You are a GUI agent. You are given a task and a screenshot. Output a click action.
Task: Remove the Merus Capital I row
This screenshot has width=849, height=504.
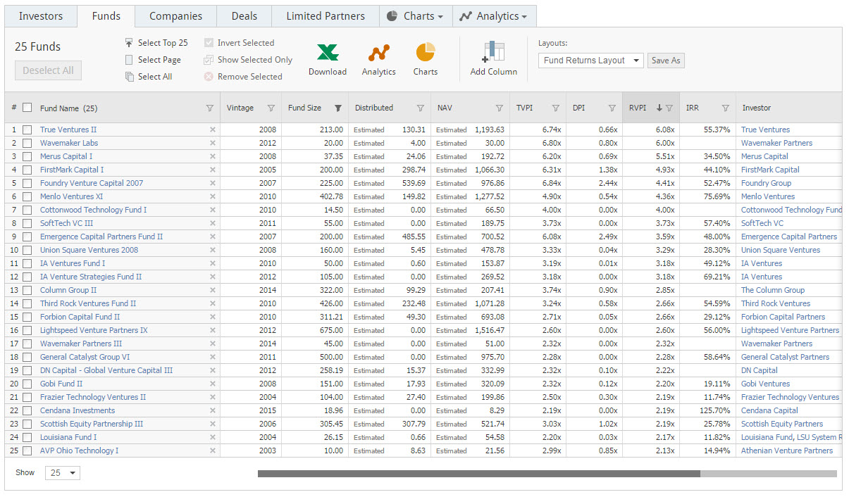(213, 157)
